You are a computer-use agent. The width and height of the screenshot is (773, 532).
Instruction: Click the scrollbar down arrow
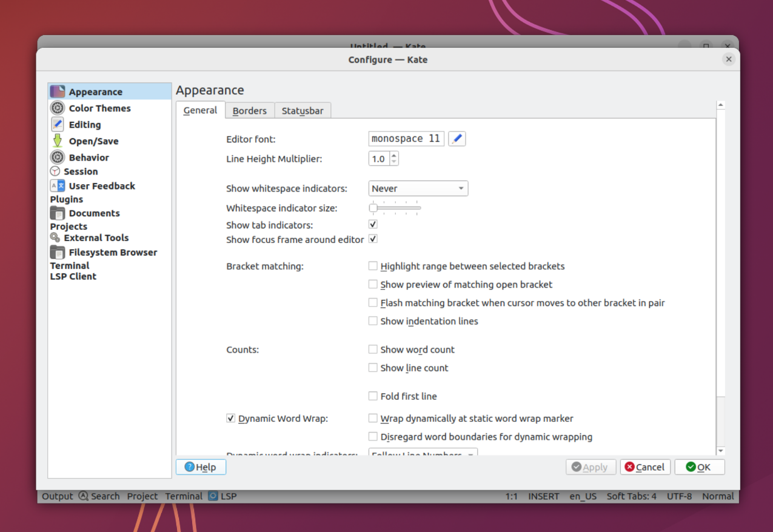click(x=721, y=451)
